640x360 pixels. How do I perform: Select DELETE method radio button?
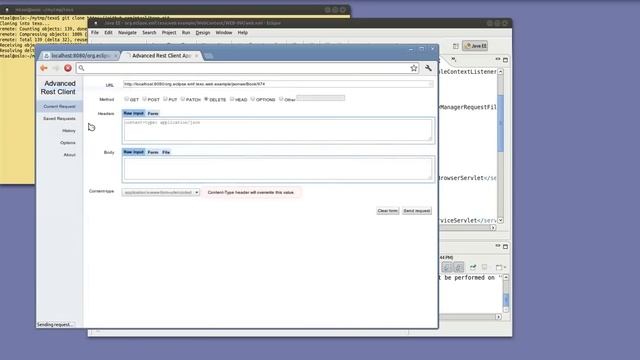[206, 99]
